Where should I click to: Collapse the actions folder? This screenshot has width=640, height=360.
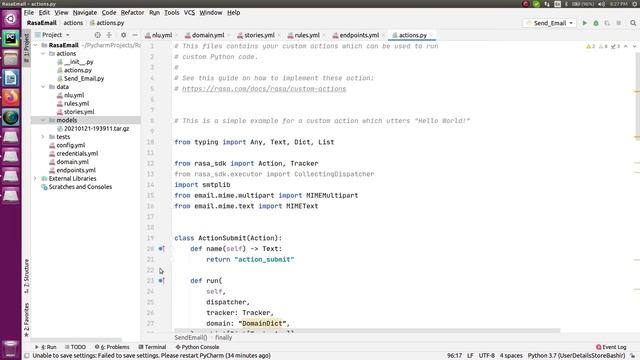coord(43,53)
